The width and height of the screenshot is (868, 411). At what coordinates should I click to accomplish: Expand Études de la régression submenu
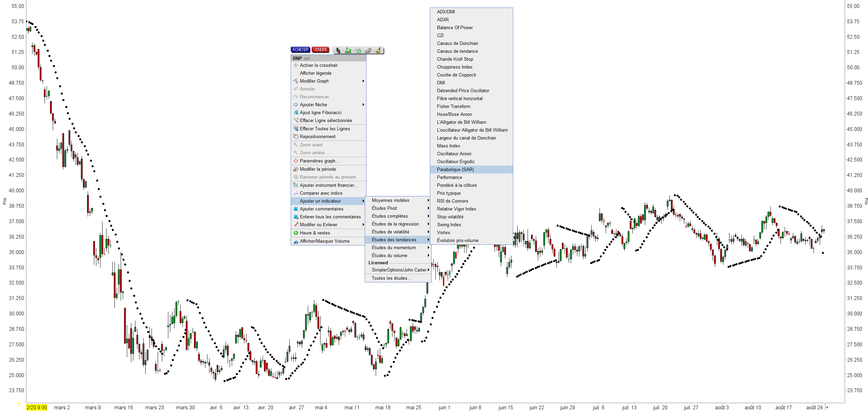[x=398, y=224]
